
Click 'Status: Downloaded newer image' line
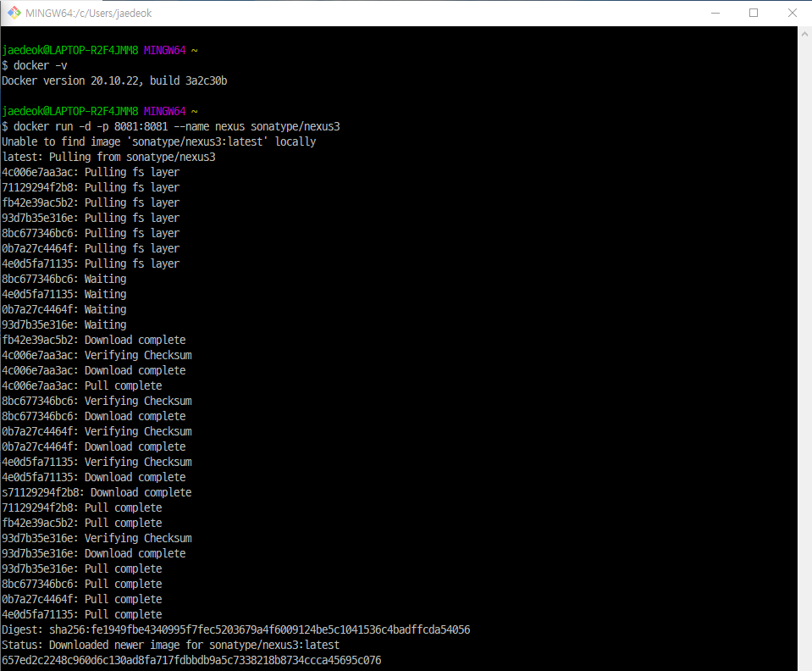[171, 645]
